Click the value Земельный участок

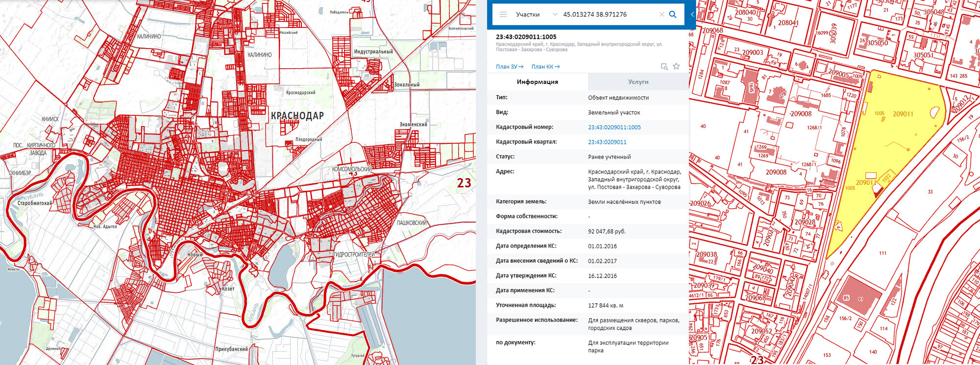(614, 112)
